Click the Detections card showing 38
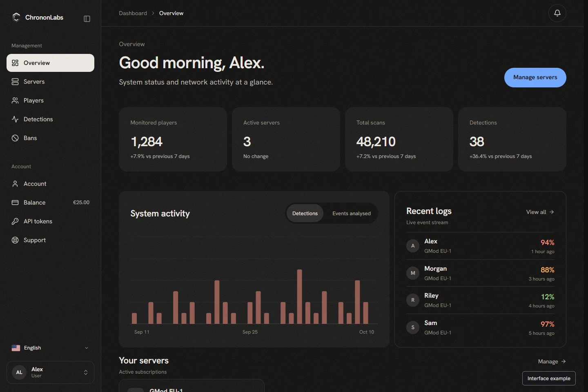The height and width of the screenshot is (392, 588). click(512, 139)
